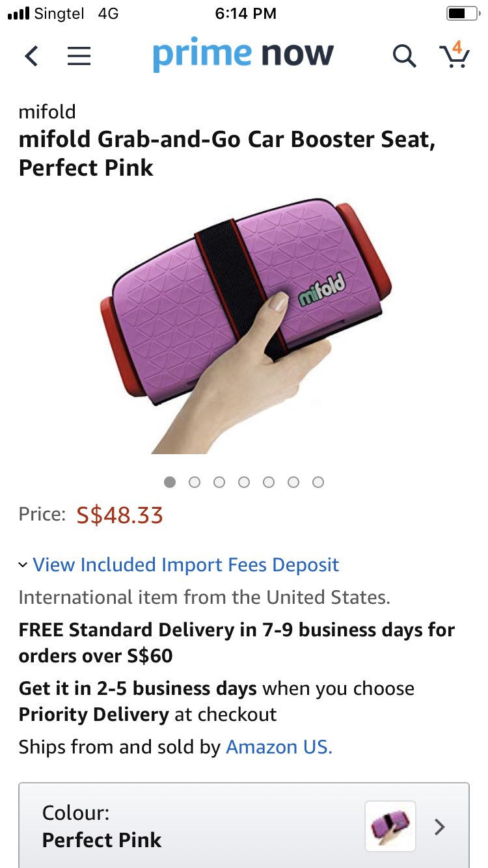The width and height of the screenshot is (488, 868).
Task: Select the last image carousel dot
Action: click(x=318, y=482)
